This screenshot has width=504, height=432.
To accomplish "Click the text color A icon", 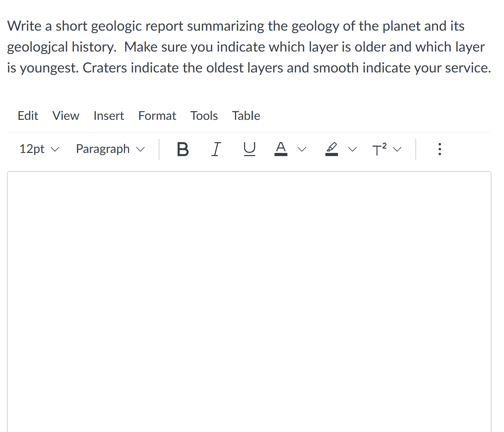I will point(281,149).
